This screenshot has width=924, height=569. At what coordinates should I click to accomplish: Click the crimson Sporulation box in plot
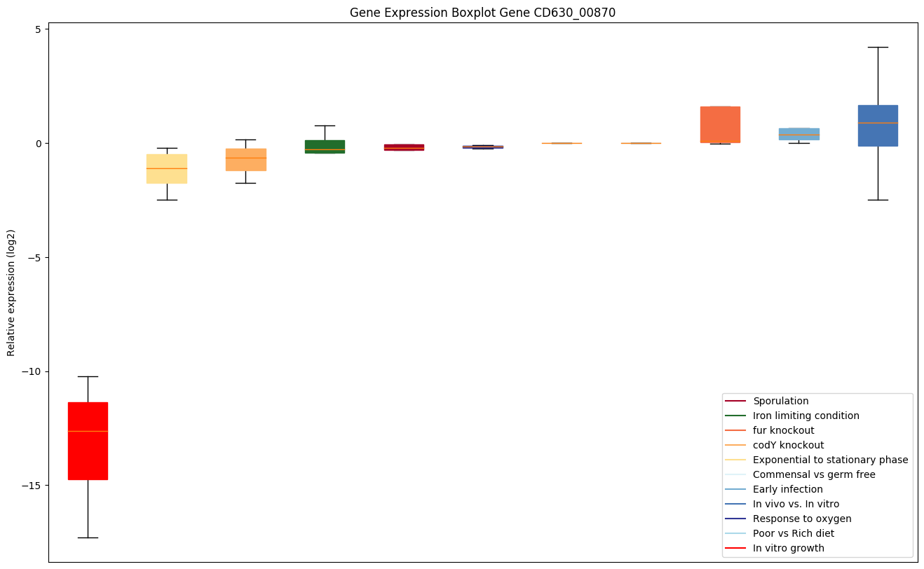coord(404,147)
